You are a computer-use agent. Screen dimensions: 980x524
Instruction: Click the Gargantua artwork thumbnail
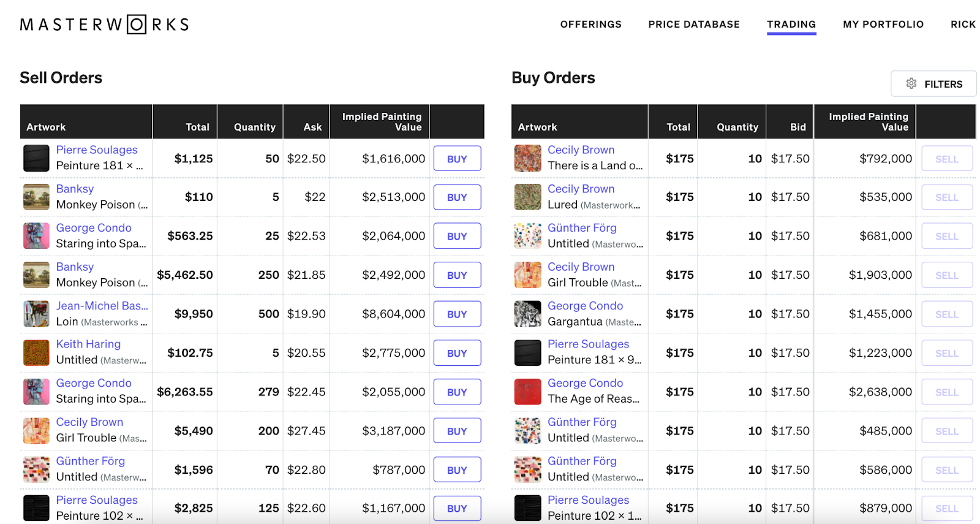[x=528, y=314]
